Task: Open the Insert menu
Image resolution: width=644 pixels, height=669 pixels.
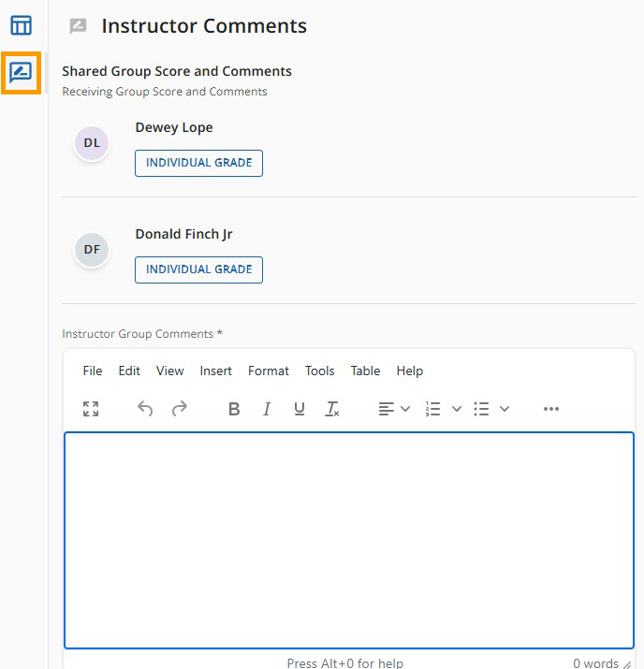Action: click(x=215, y=371)
